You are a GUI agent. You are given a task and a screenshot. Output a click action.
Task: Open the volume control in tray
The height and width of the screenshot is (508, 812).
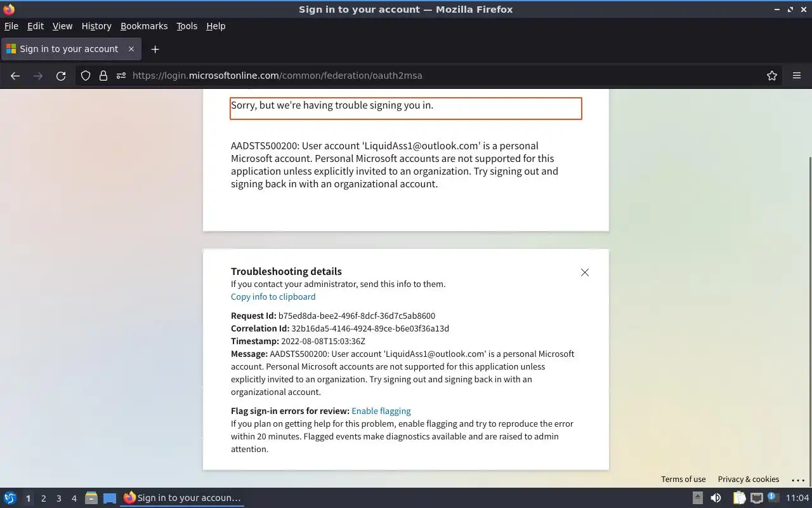[x=716, y=498]
